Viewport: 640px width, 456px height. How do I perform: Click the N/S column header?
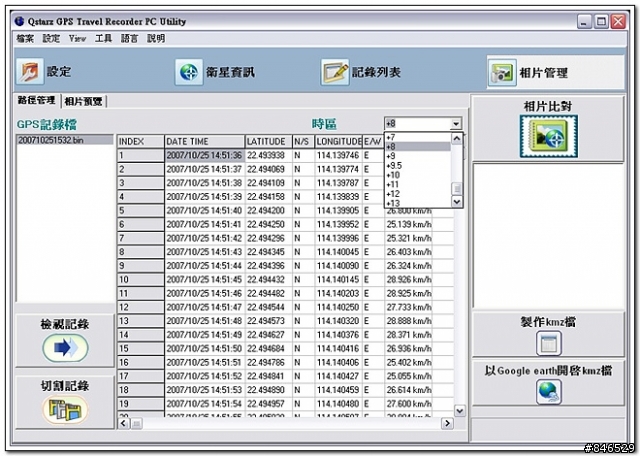(304, 141)
